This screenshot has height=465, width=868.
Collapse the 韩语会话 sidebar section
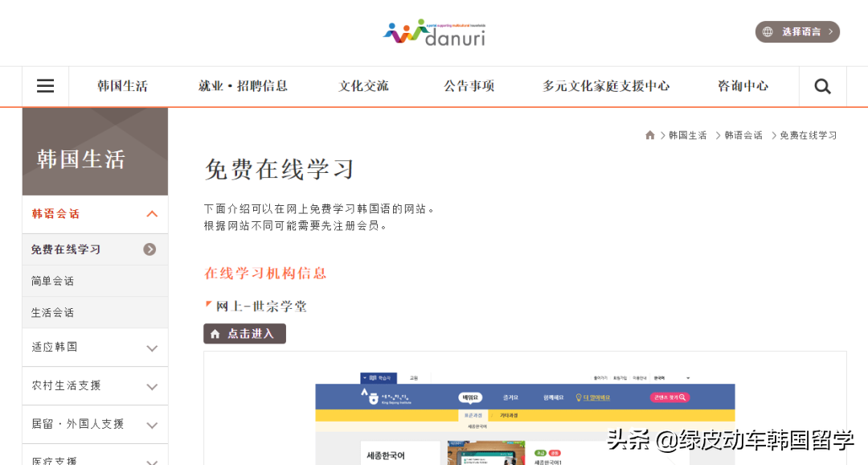(152, 214)
